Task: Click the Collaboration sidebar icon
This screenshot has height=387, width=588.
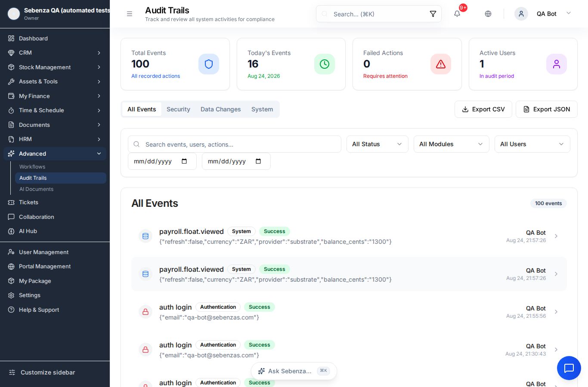Action: pyautogui.click(x=11, y=217)
